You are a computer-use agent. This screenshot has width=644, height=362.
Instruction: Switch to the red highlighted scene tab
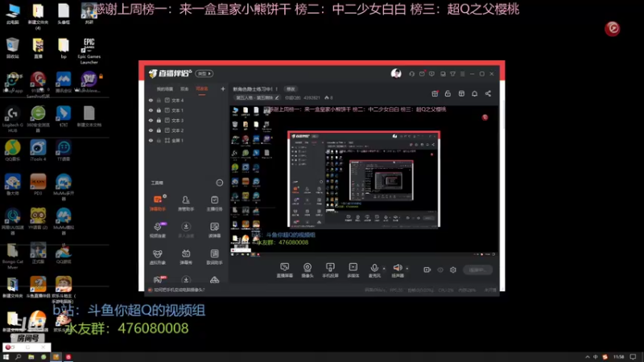(x=202, y=88)
